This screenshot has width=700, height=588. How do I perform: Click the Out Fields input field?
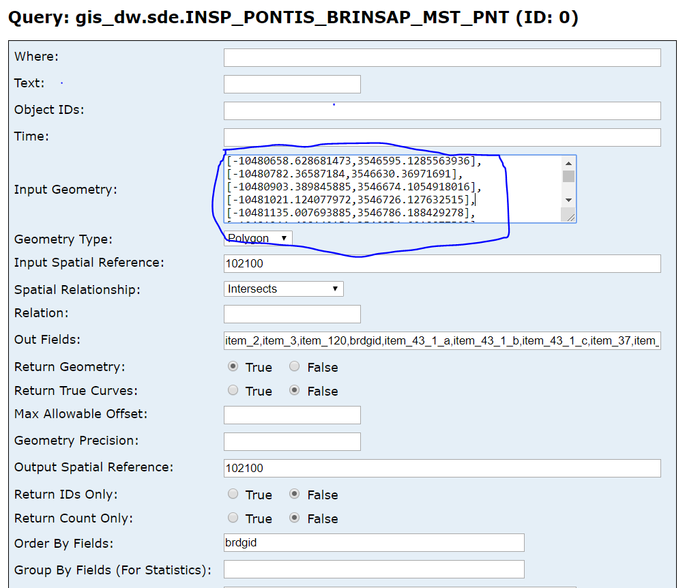click(x=442, y=340)
